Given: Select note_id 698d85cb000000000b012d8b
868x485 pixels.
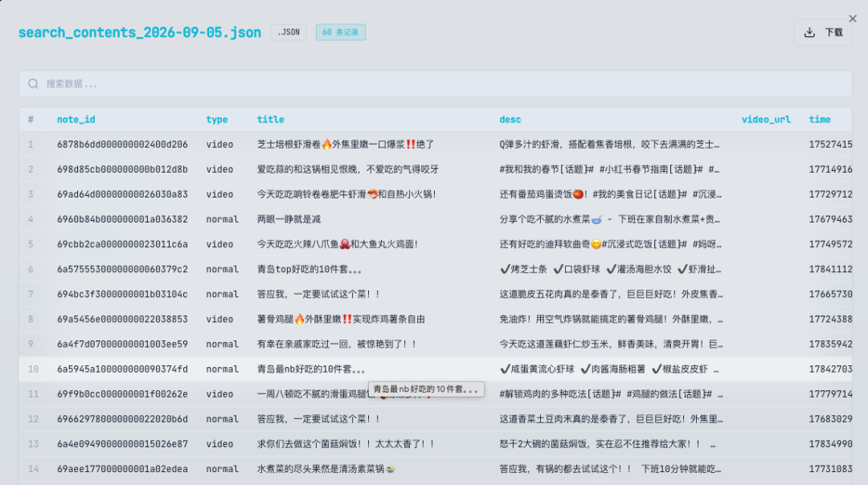Looking at the screenshot, I should [122, 169].
